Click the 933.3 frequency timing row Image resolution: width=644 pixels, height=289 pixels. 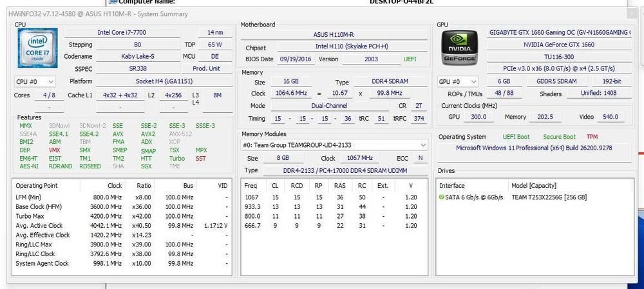pos(334,206)
